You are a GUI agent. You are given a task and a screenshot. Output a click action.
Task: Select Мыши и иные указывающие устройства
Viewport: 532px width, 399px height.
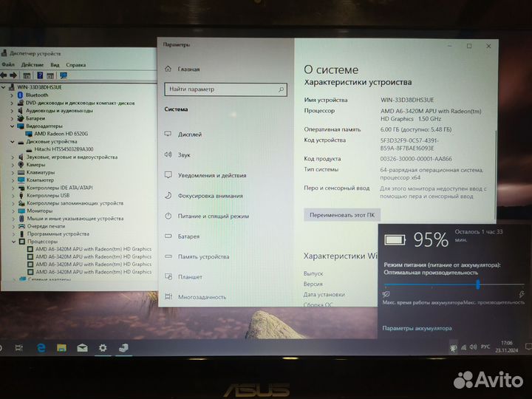75,219
